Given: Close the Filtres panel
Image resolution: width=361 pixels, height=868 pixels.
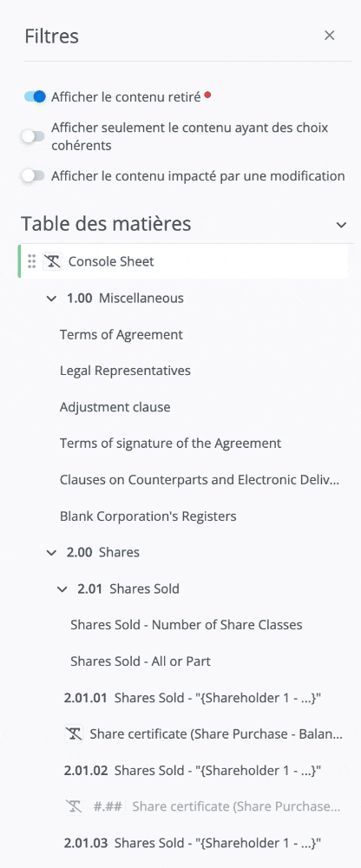Looking at the screenshot, I should 330,36.
